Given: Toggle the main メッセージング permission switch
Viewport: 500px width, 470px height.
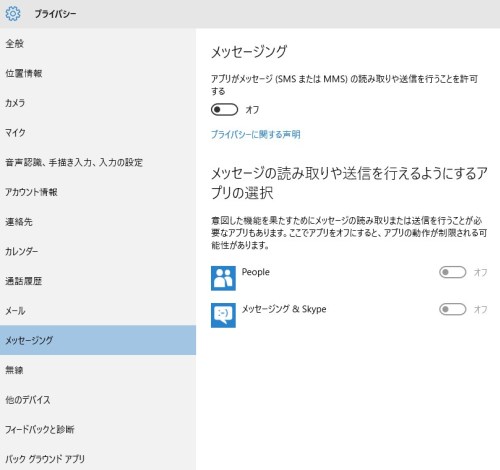Looking at the screenshot, I should click(224, 109).
